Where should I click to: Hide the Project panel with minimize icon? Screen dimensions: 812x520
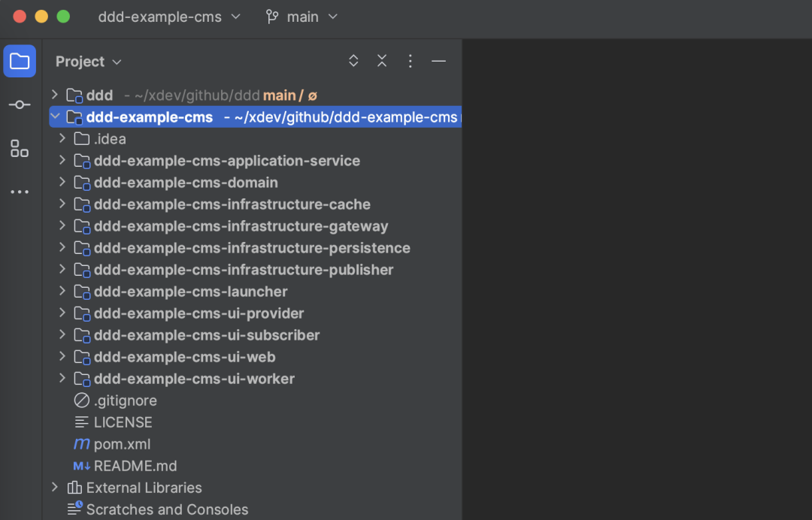[439, 62]
